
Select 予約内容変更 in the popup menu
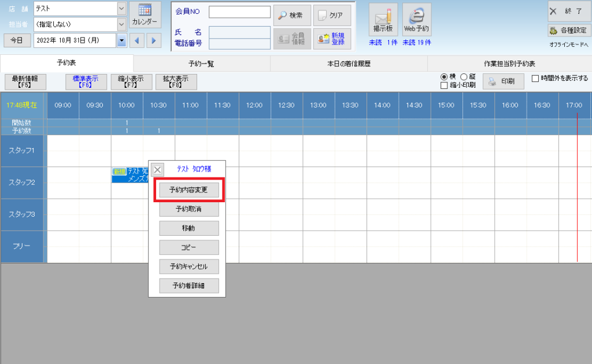click(189, 190)
